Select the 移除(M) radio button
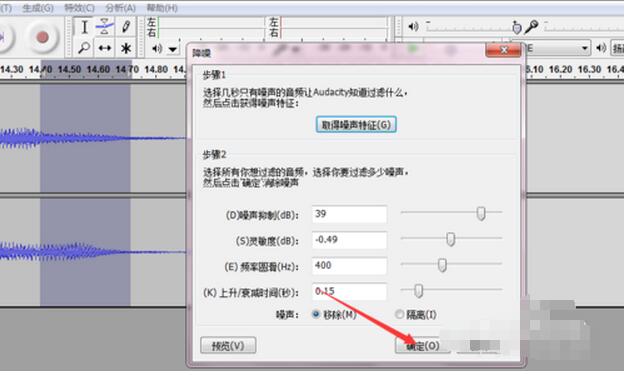 pyautogui.click(x=316, y=315)
